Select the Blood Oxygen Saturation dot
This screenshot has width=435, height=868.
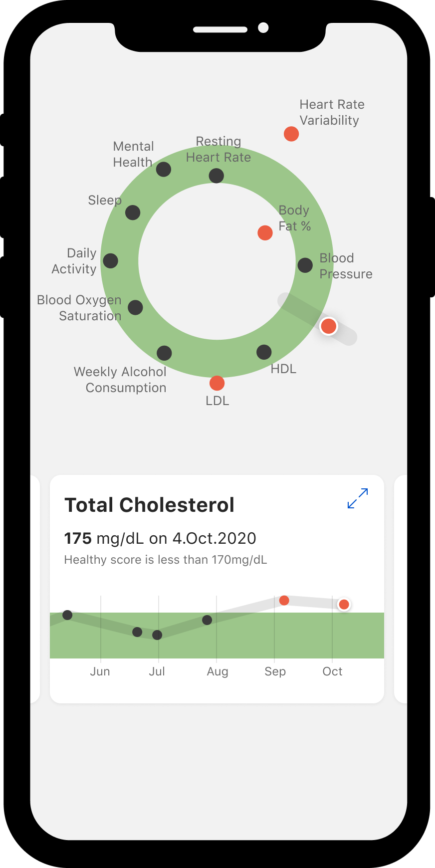coord(135,307)
